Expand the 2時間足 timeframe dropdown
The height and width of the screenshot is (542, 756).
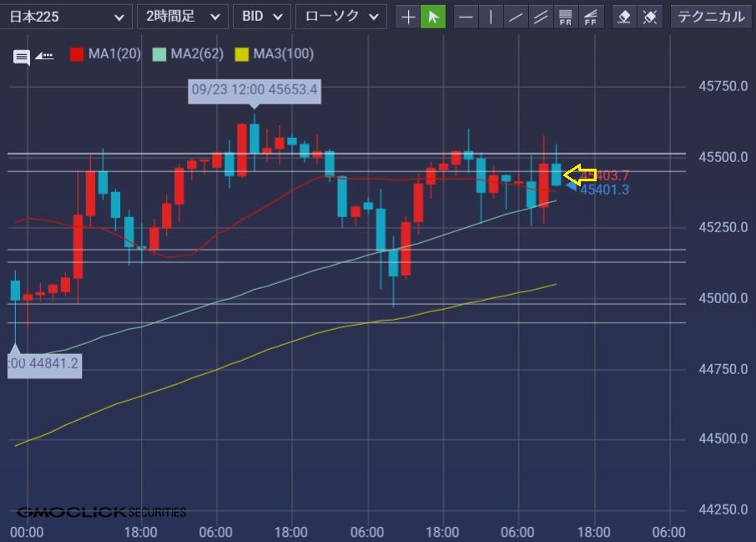pyautogui.click(x=183, y=17)
